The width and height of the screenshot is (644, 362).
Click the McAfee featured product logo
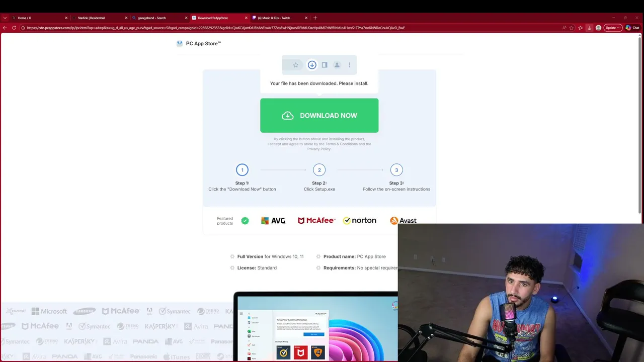[x=316, y=221]
